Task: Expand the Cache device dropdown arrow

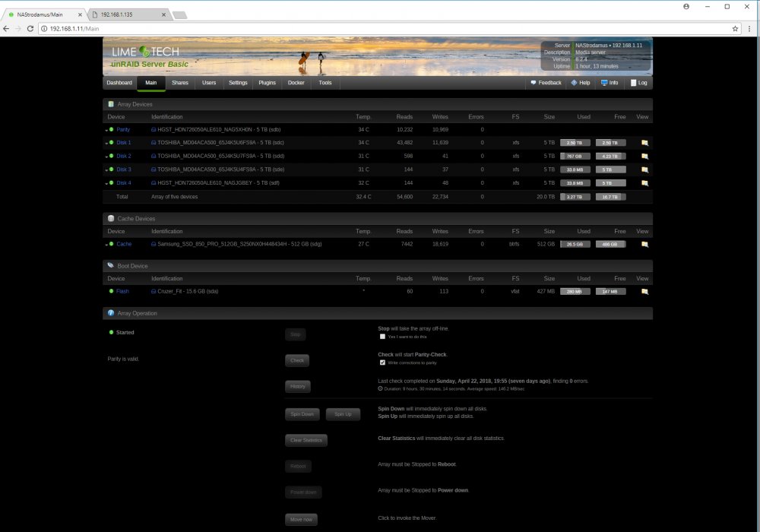Action: tap(106, 245)
